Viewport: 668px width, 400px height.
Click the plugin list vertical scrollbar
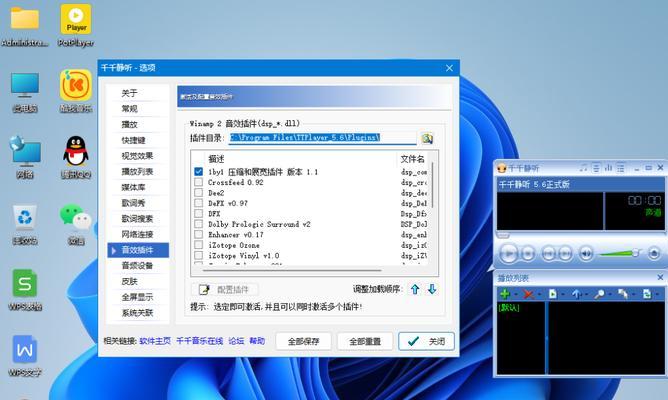433,183
